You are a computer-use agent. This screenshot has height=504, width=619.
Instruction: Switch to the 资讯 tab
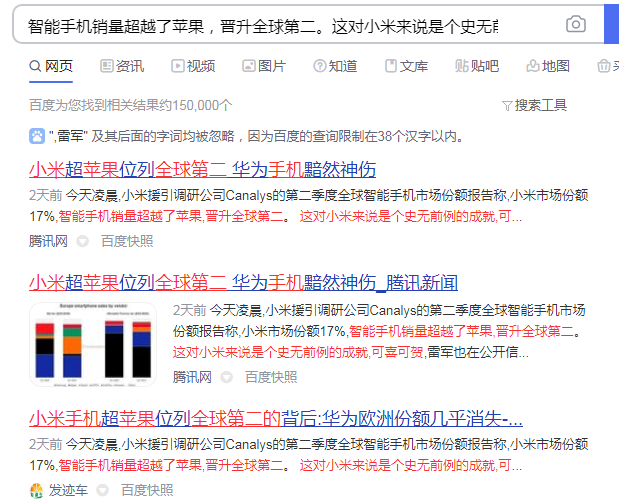[x=122, y=66]
